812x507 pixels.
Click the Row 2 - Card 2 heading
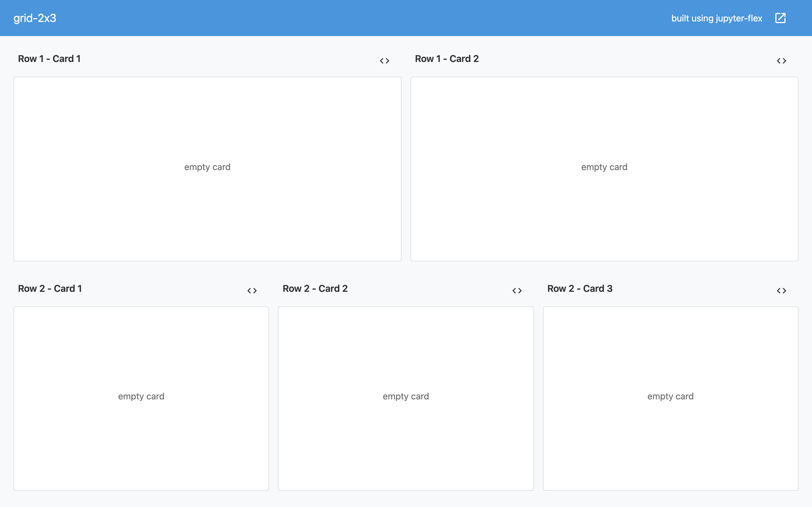tap(315, 288)
